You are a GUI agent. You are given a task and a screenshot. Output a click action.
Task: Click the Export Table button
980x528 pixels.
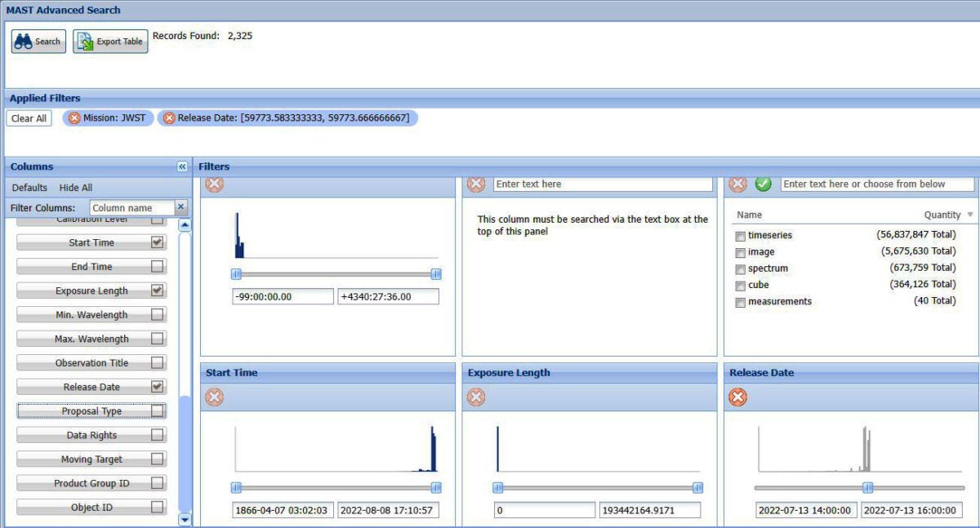[x=110, y=42]
